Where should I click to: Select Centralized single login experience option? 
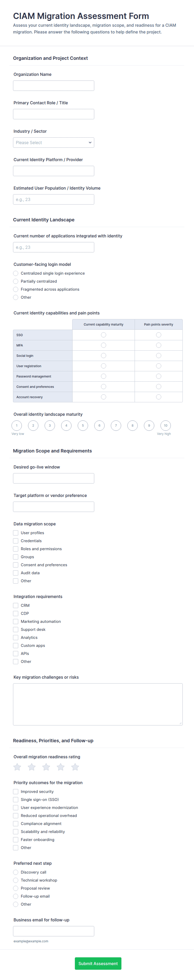[16, 273]
